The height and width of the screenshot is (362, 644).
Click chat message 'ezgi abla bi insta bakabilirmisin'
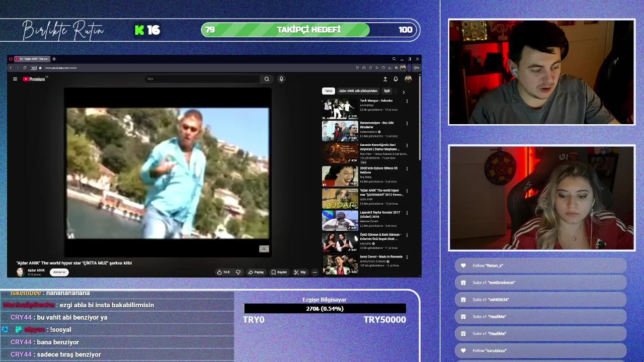(107, 305)
